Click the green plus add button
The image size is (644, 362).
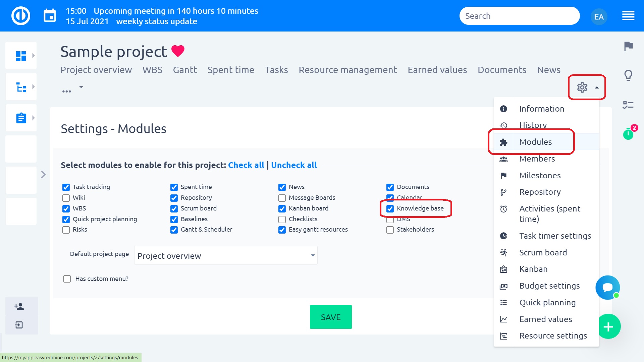(608, 326)
